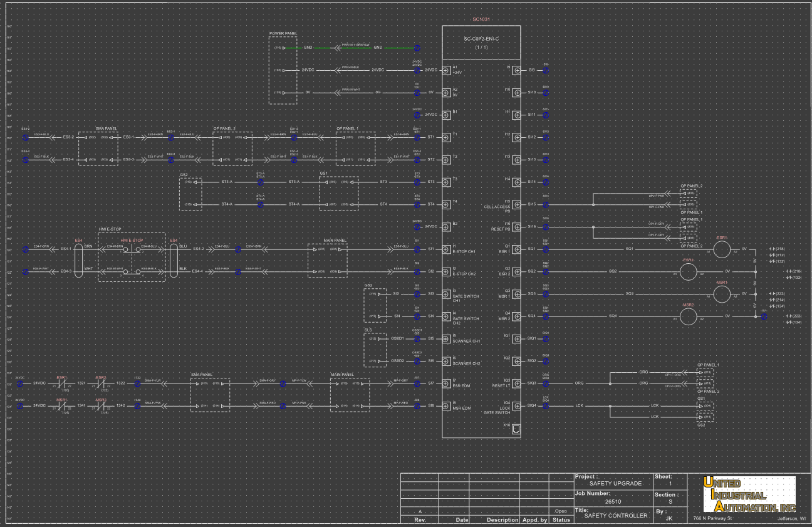Select the ESR1 relay coil symbol
This screenshot has width=812, height=527.
click(722, 249)
